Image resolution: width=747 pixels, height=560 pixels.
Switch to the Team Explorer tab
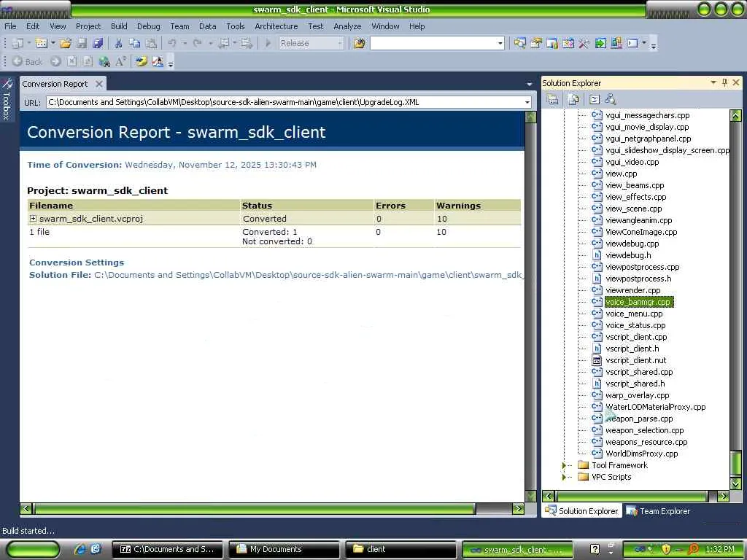click(659, 511)
